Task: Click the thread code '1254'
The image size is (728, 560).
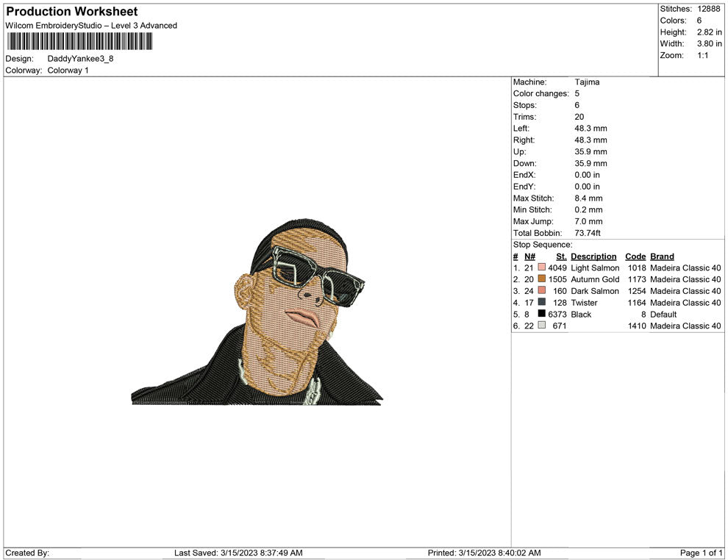Action: [x=637, y=291]
